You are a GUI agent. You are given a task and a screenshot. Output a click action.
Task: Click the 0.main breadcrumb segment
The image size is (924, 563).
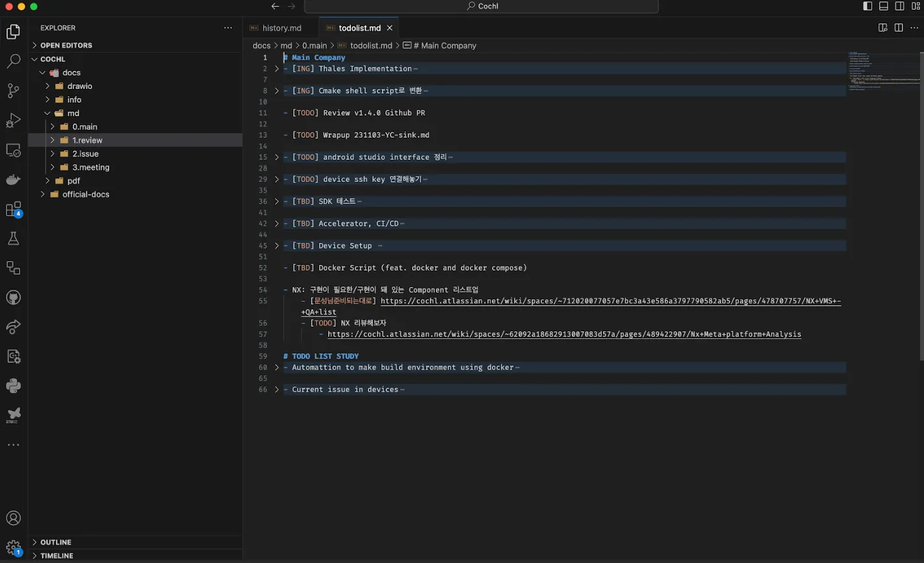[x=314, y=45]
